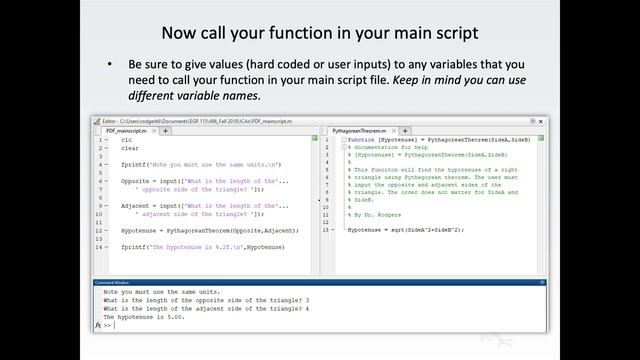Click fprintf 'The hypotenuse is %.2f' line
This screenshot has width=640, height=360.
point(203,247)
